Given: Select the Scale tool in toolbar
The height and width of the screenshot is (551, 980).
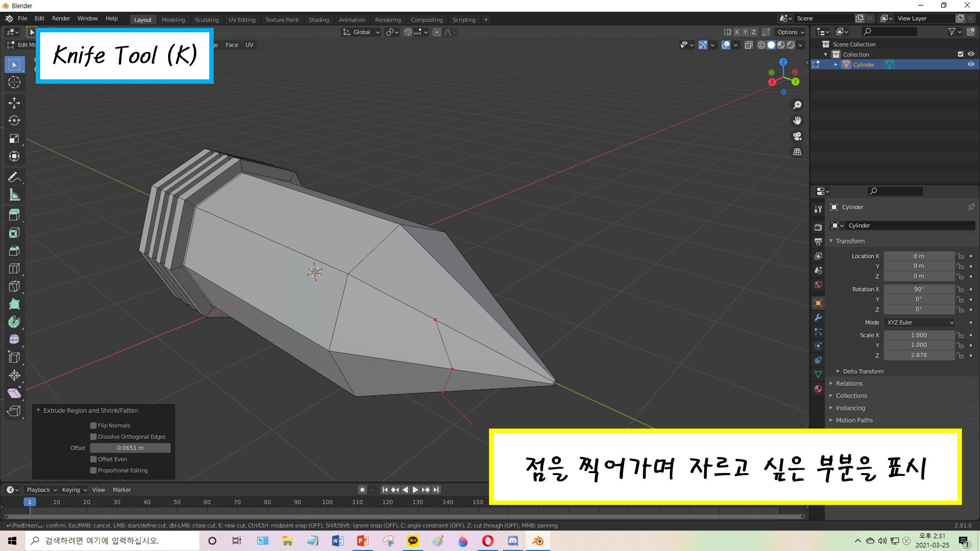Looking at the screenshot, I should [14, 139].
